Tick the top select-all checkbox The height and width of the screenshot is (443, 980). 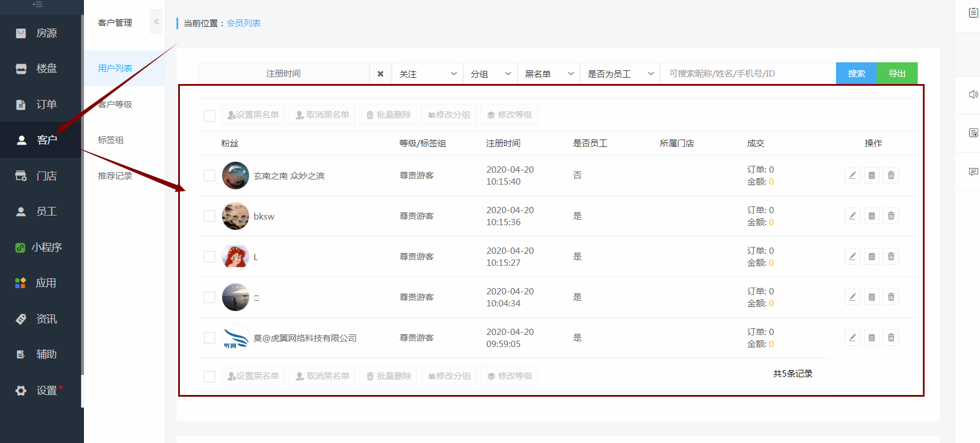click(210, 115)
